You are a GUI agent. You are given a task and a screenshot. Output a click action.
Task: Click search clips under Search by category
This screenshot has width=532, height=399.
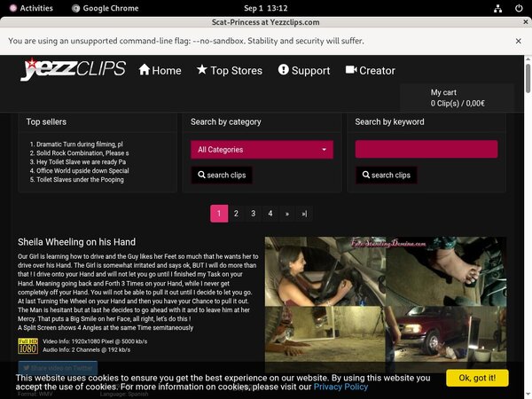(x=222, y=175)
